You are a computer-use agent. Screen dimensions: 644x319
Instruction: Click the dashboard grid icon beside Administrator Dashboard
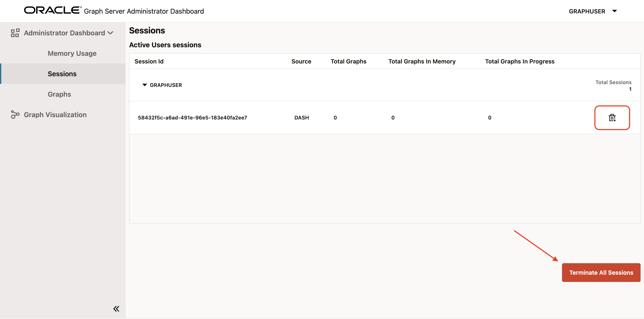[x=15, y=33]
